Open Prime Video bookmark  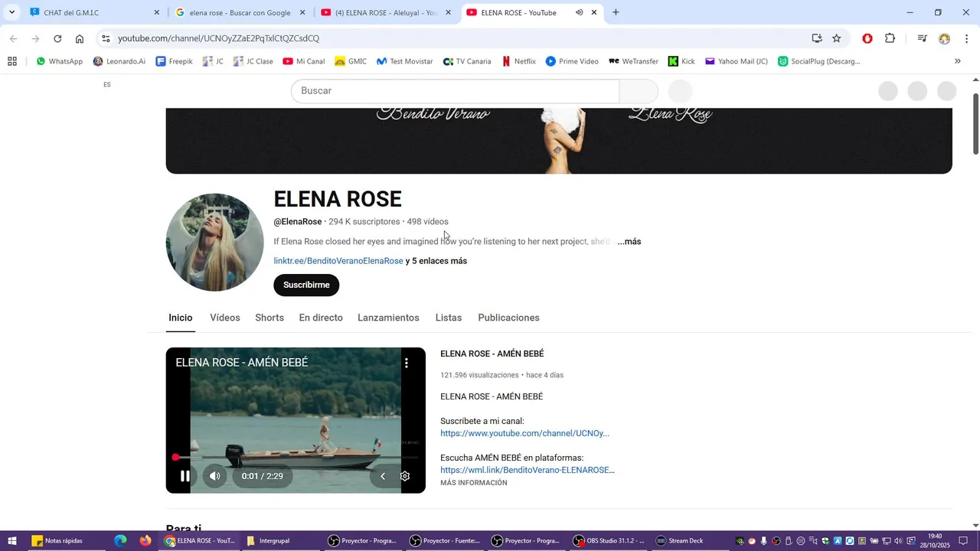tap(572, 61)
